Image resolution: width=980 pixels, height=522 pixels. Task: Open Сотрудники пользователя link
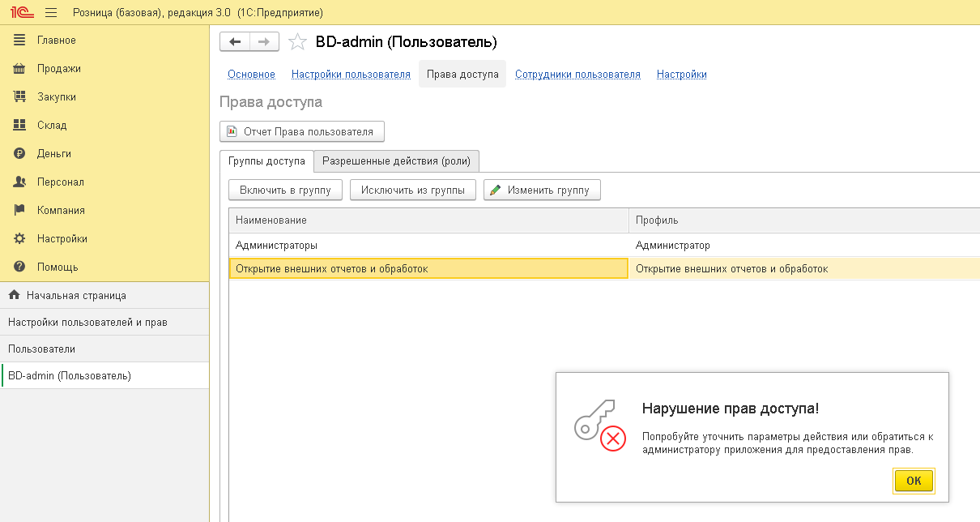(x=577, y=75)
